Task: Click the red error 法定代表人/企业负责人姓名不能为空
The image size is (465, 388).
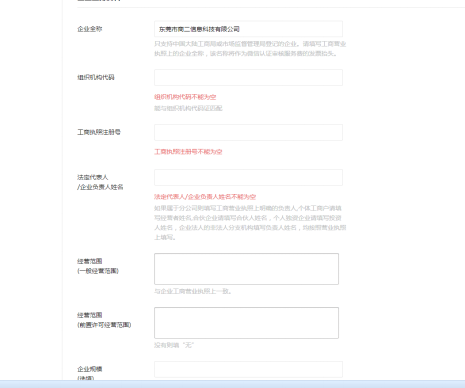Action: pos(205,197)
